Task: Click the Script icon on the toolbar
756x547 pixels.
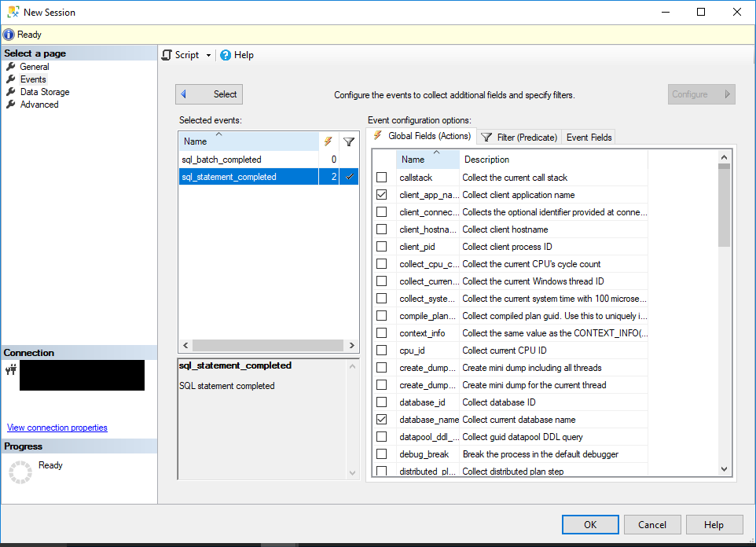Action: (167, 55)
